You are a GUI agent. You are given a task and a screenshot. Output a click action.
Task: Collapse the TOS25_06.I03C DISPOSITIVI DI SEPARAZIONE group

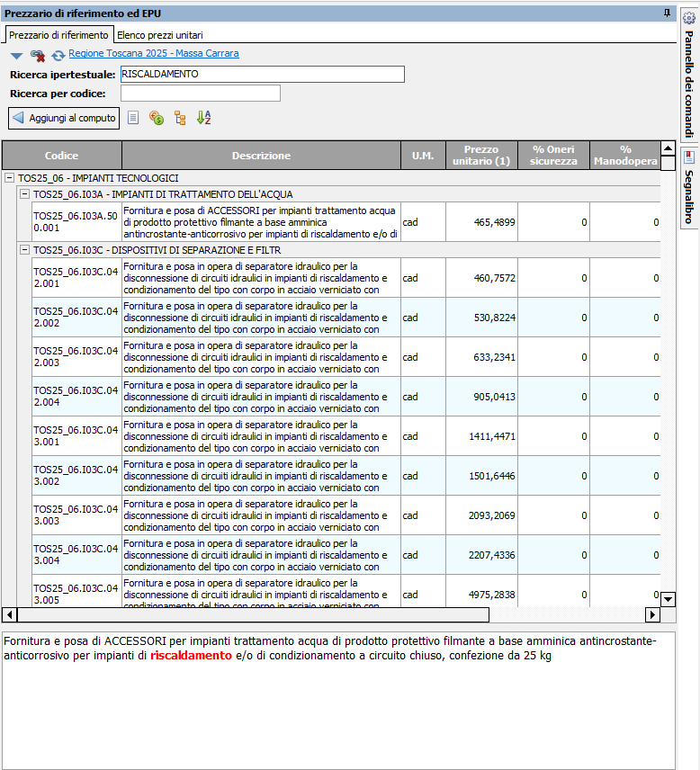tap(25, 249)
